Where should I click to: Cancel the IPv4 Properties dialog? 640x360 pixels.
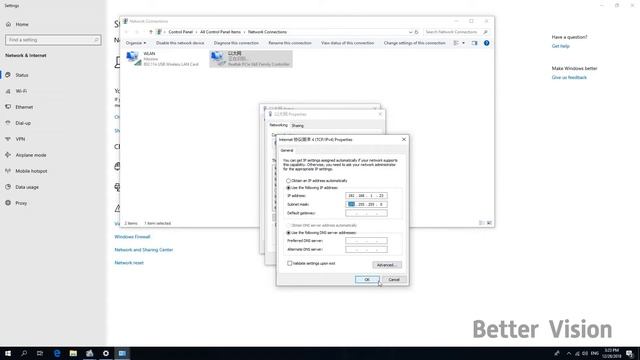click(x=394, y=280)
